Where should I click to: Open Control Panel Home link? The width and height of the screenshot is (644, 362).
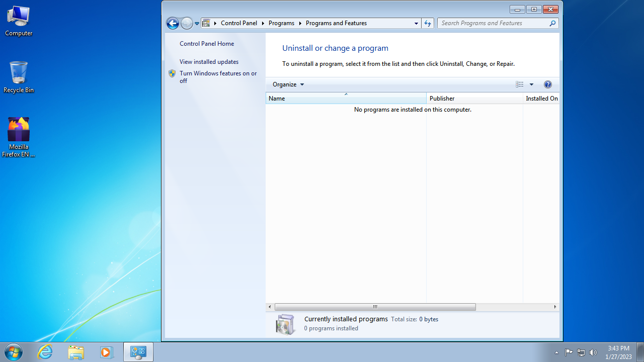[x=207, y=44]
